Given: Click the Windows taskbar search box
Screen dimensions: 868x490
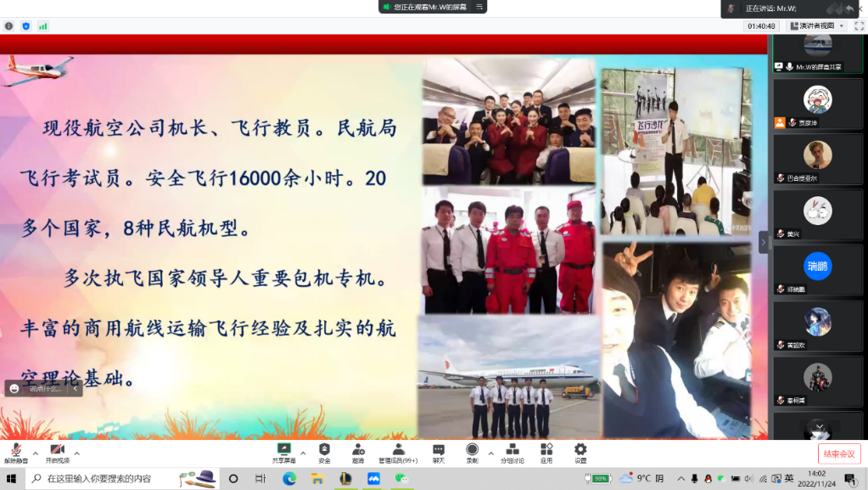Looking at the screenshot, I should tap(110, 479).
